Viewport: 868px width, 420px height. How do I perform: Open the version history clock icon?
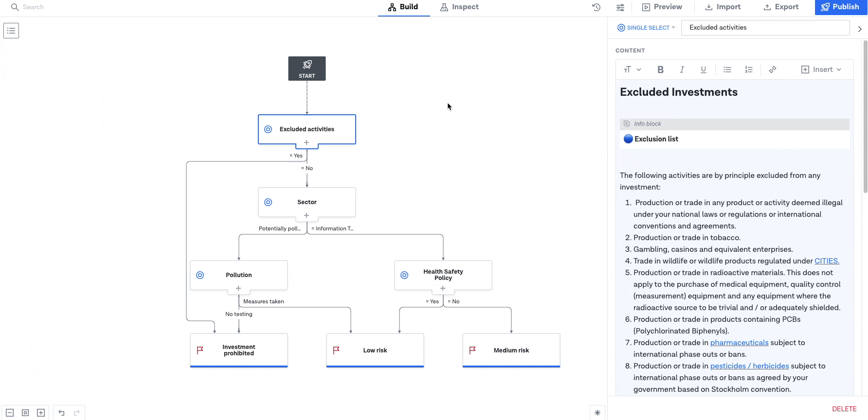tap(597, 7)
